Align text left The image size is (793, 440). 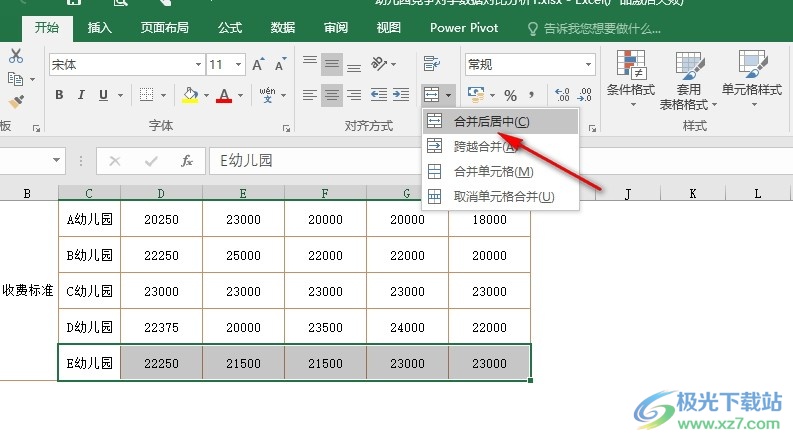tap(310, 95)
